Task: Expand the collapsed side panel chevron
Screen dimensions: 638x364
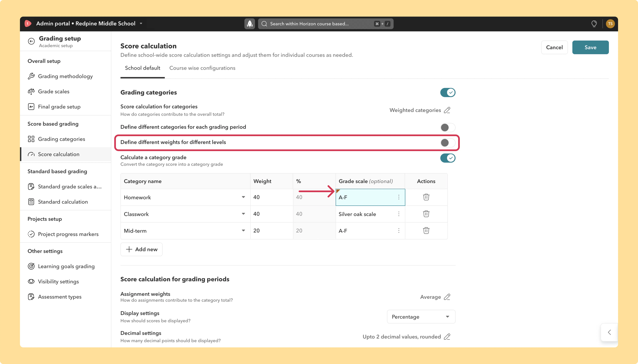Action: 609,332
